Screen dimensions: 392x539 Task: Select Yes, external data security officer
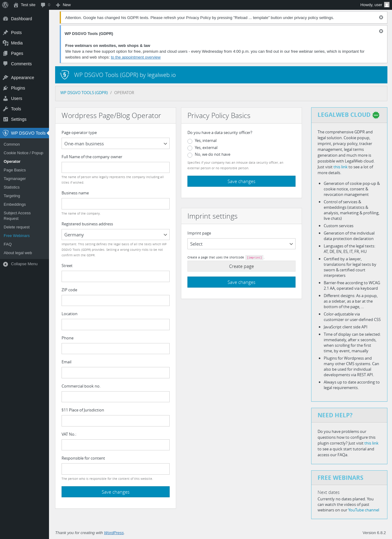[190, 148]
